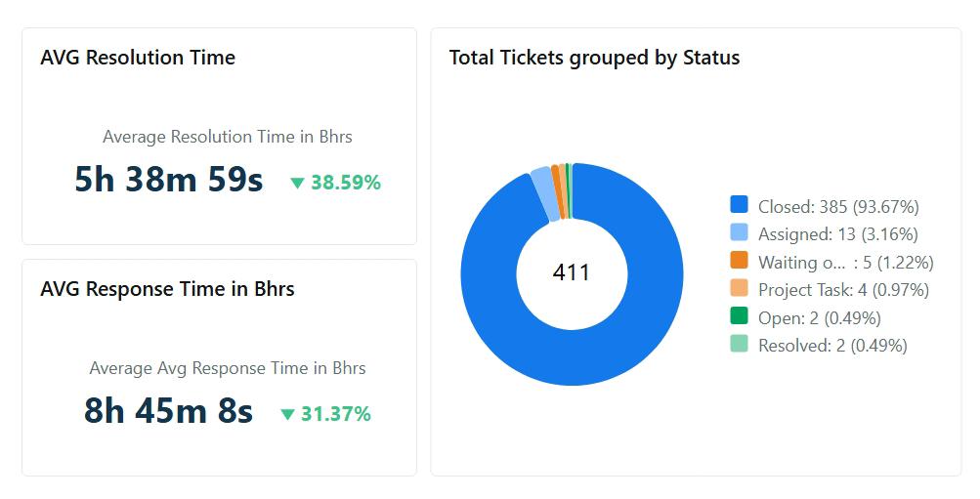Click the 31.37% change indicator
The height and width of the screenshot is (499, 980).
click(335, 414)
